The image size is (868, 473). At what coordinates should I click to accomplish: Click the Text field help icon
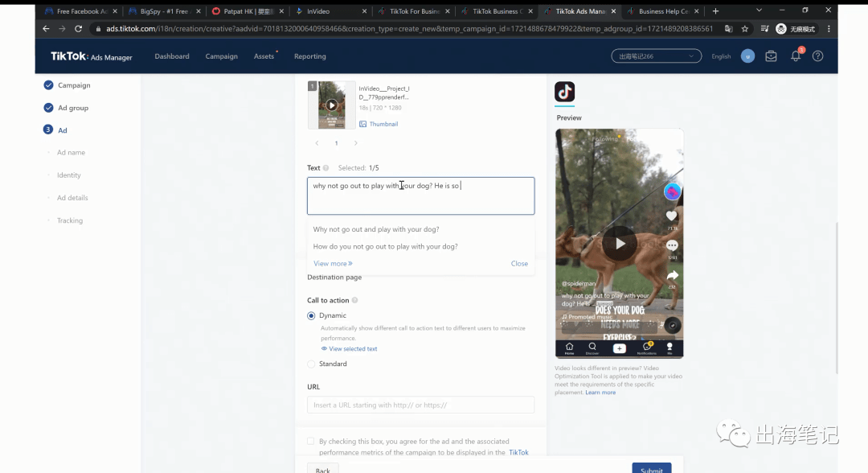[x=325, y=168]
